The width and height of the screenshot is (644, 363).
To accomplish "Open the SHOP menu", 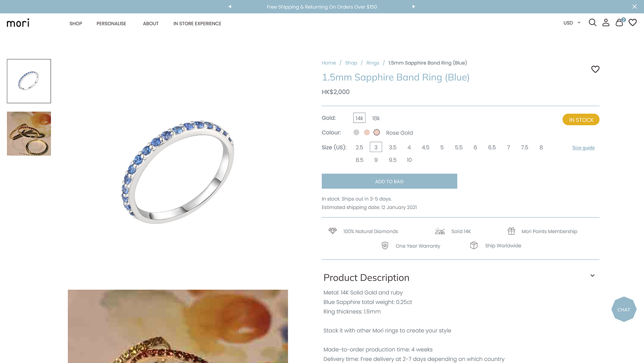I will point(76,24).
